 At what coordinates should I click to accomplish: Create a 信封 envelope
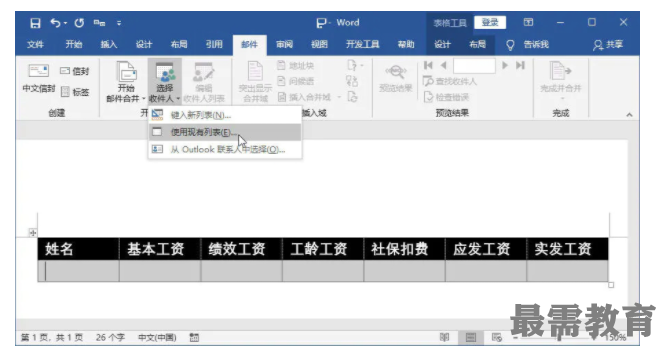(x=75, y=71)
